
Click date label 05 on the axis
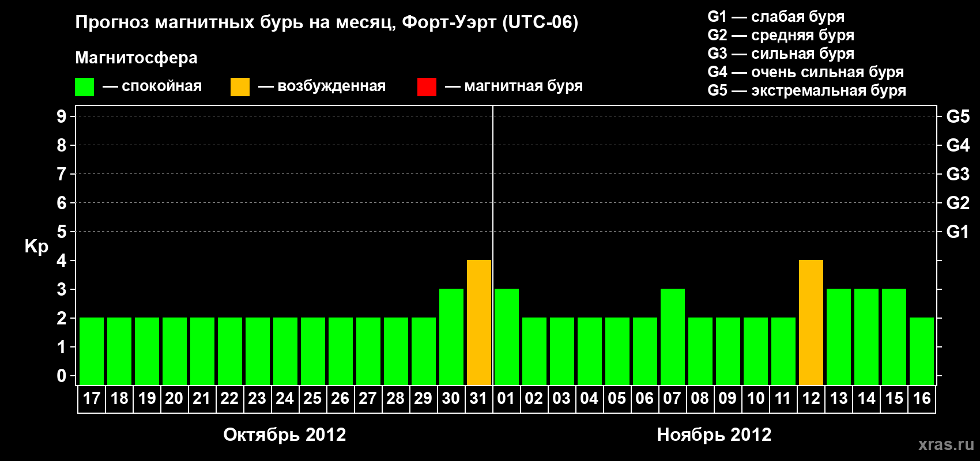(x=617, y=398)
